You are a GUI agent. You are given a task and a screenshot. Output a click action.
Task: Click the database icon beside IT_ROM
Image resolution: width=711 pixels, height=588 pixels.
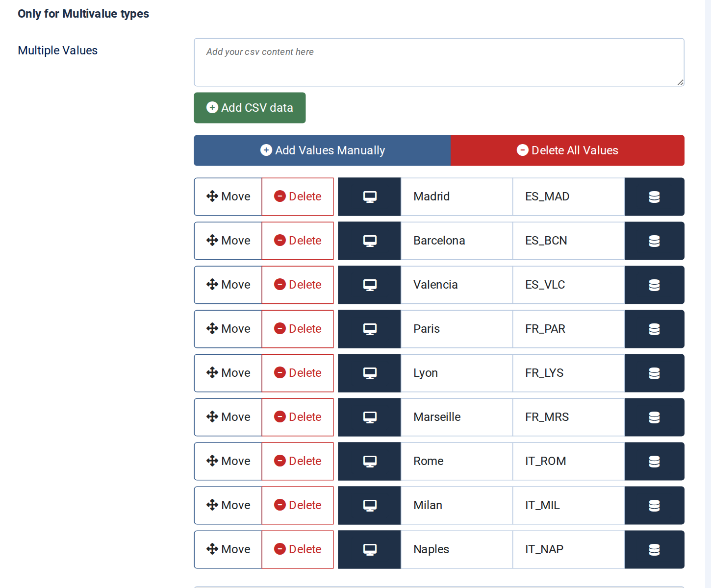654,461
